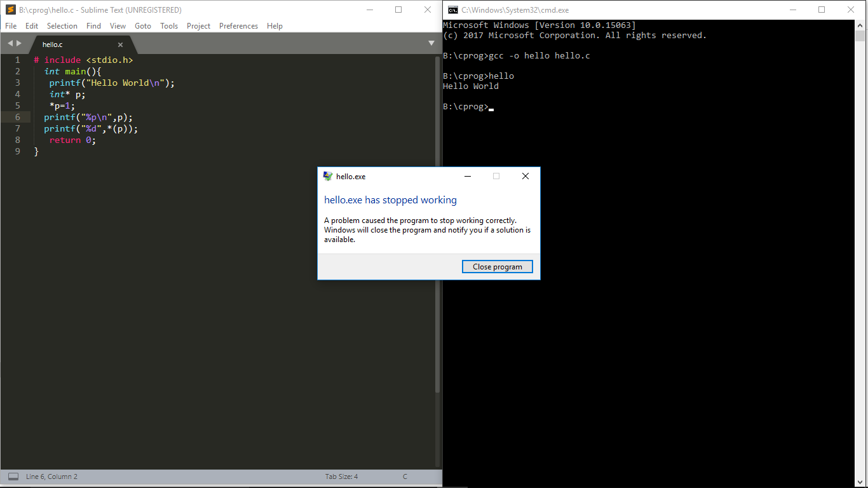Go to next tab with right arrow
This screenshot has width=868, height=488.
[19, 43]
